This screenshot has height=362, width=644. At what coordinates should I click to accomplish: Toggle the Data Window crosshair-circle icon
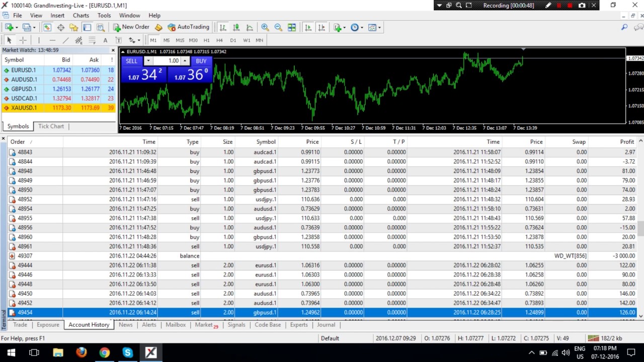click(x=60, y=28)
